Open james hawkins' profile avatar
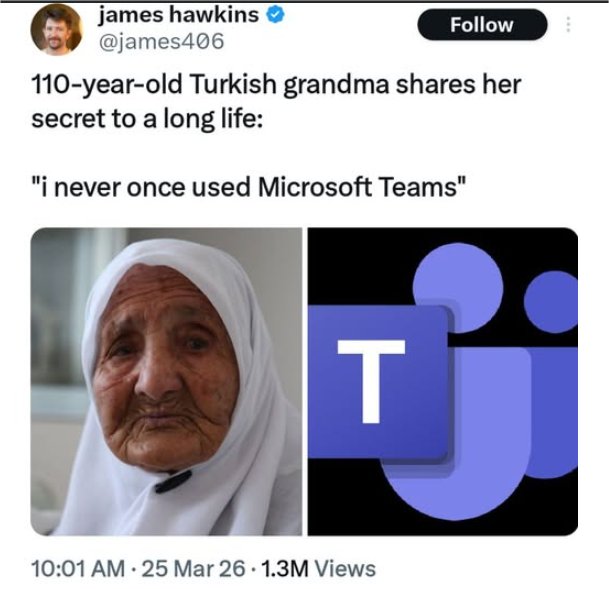This screenshot has width=609, height=589. [57, 30]
